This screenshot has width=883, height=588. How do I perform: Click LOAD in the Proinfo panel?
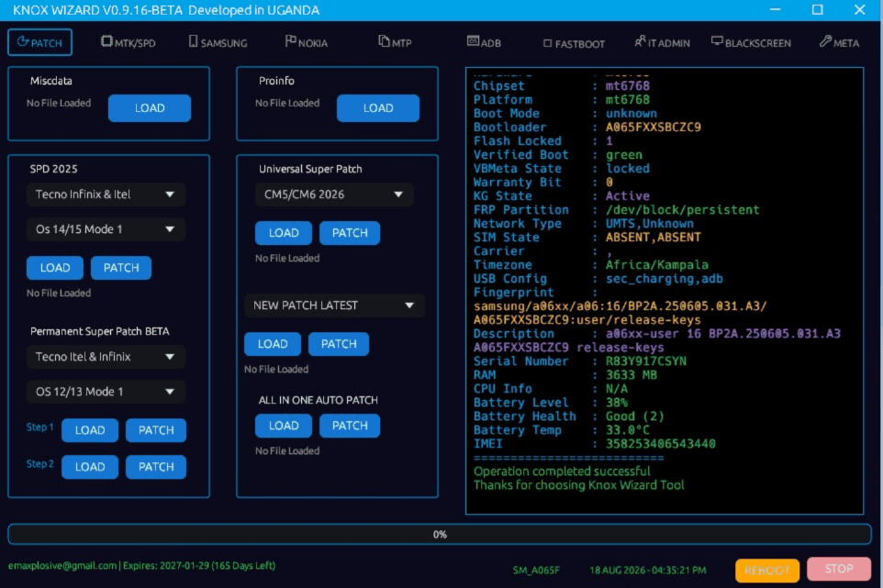(378, 108)
